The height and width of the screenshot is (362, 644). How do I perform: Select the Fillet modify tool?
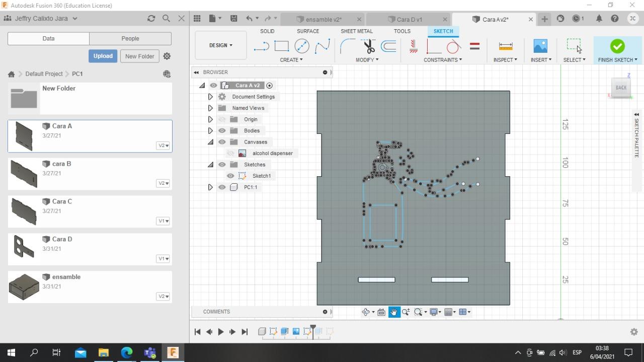(348, 46)
